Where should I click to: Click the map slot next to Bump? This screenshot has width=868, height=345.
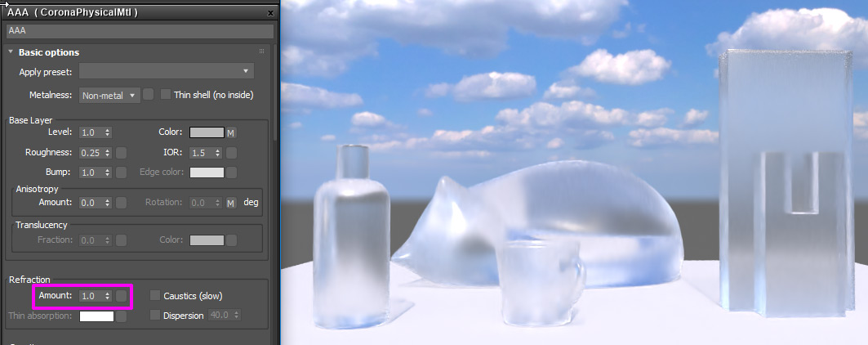[121, 172]
